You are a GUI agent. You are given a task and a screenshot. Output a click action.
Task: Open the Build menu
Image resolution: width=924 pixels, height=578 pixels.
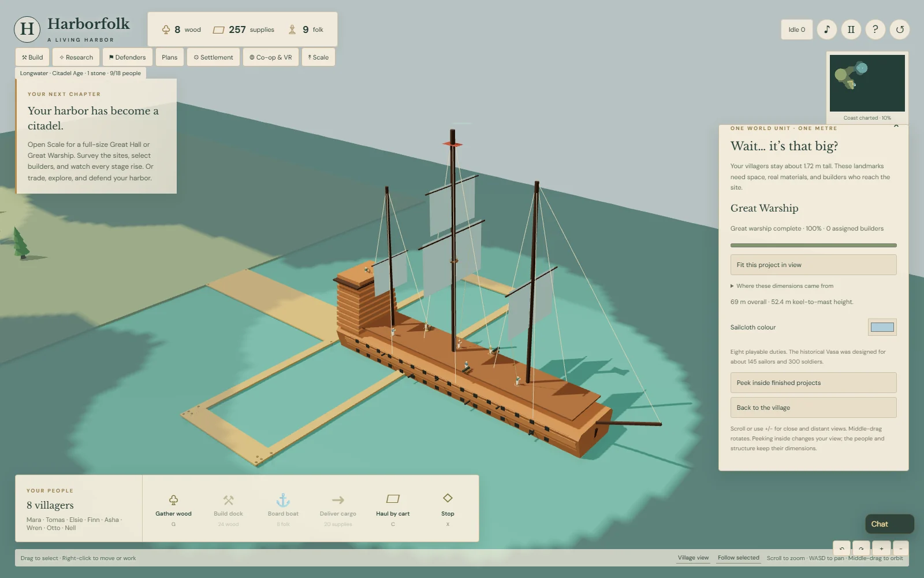(x=32, y=57)
